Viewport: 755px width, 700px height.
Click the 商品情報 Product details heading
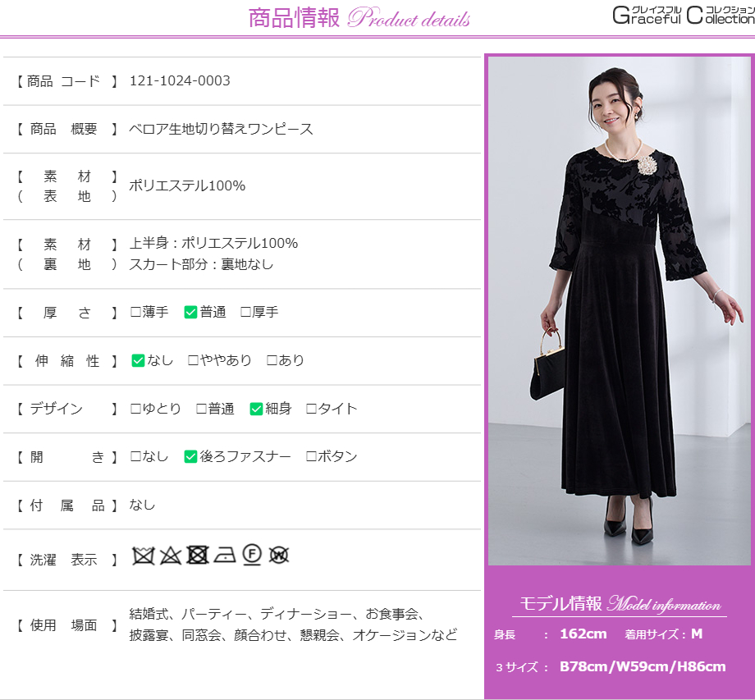359,18
